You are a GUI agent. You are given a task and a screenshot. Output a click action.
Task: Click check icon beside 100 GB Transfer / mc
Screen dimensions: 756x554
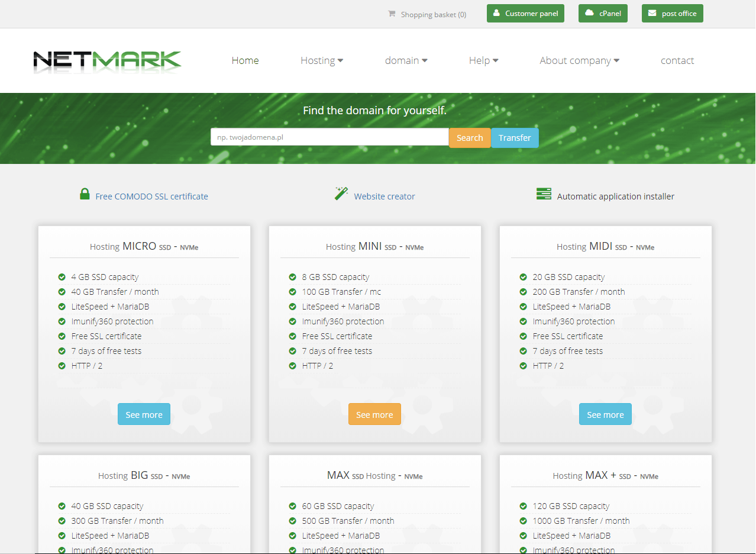[292, 292]
